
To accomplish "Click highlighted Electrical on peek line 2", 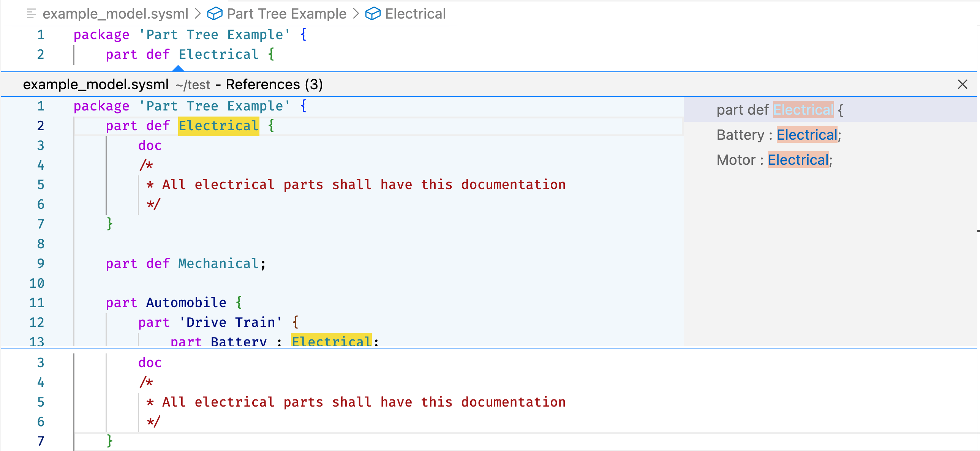I will pos(218,126).
